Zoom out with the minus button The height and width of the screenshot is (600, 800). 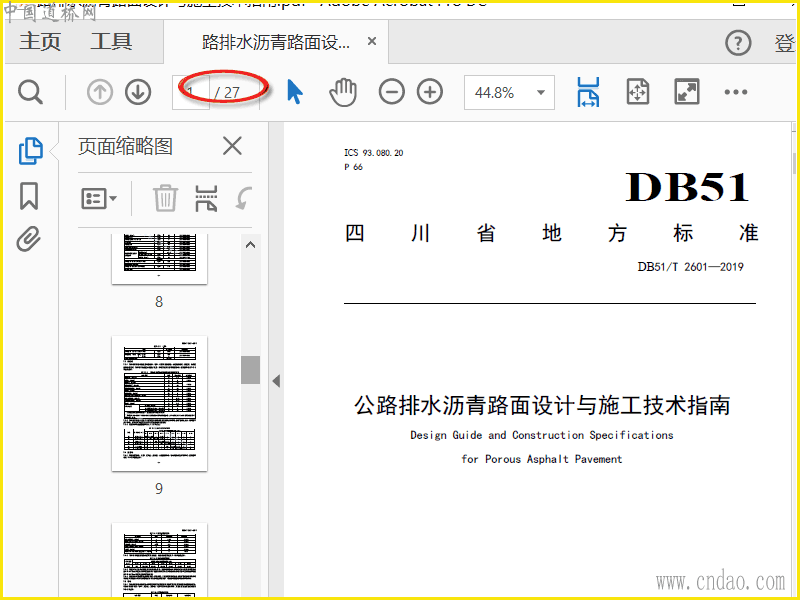(392, 93)
